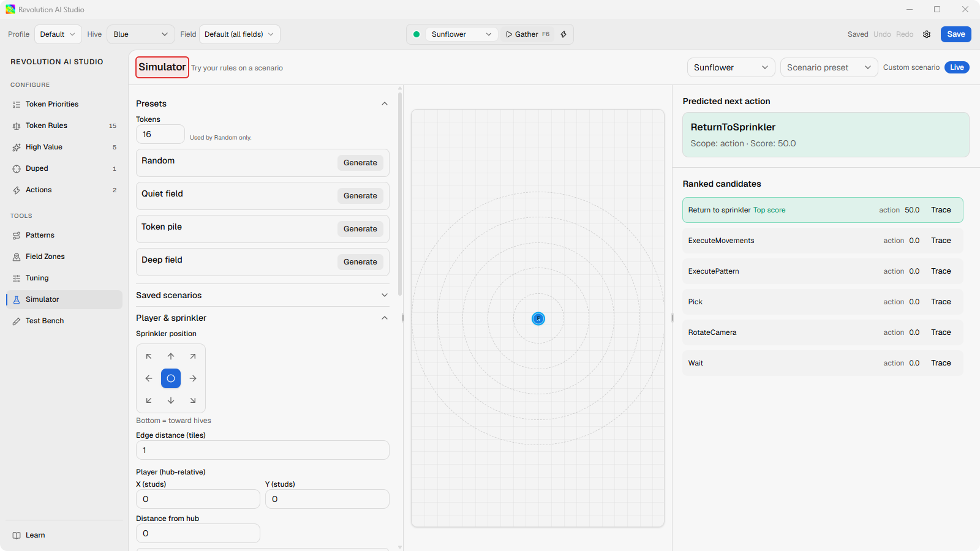Open the Field Default (all fields) dropdown
The width and height of the screenshot is (980, 551).
coord(239,34)
